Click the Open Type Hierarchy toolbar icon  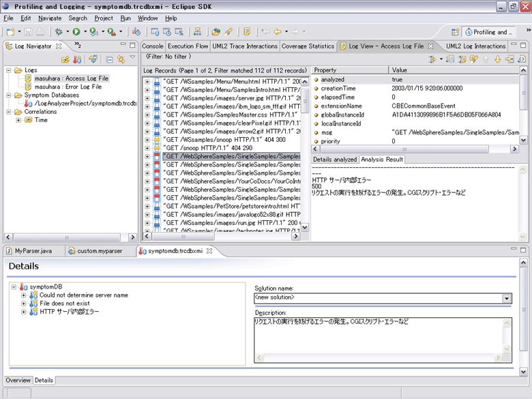click(197, 32)
